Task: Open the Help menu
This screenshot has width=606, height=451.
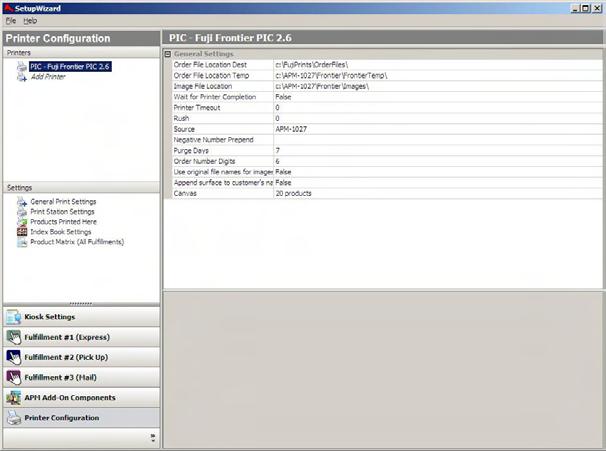Action: 30,21
